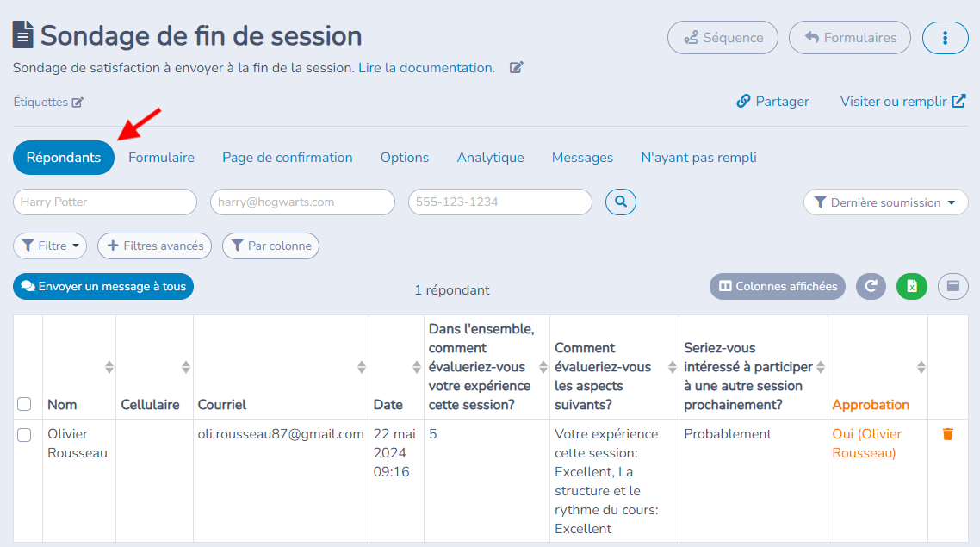The image size is (980, 547).
Task: Export respondents to Excel
Action: (912, 286)
